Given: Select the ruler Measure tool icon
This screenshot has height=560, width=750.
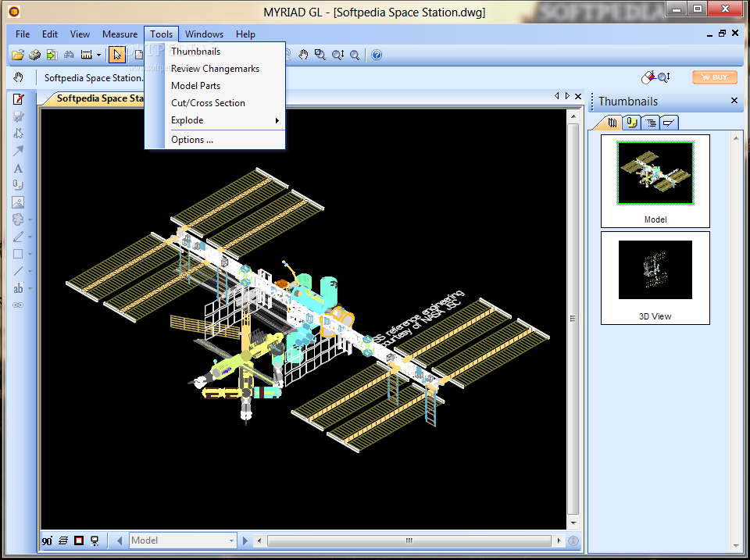Looking at the screenshot, I should 86,55.
